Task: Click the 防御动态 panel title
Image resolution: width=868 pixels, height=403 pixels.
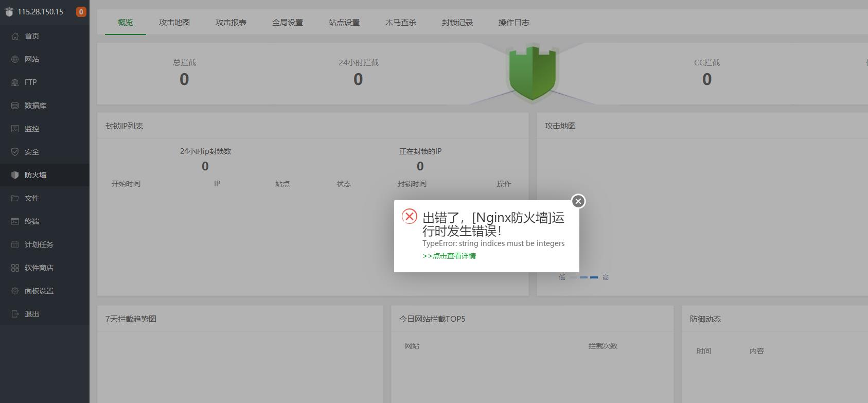Action: (x=705, y=319)
